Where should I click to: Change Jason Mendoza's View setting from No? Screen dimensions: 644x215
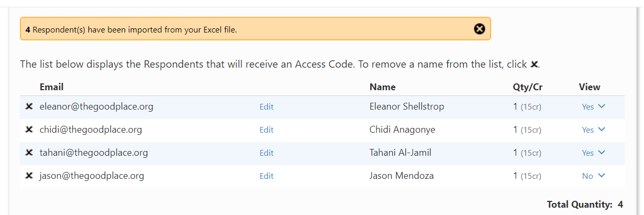(593, 176)
